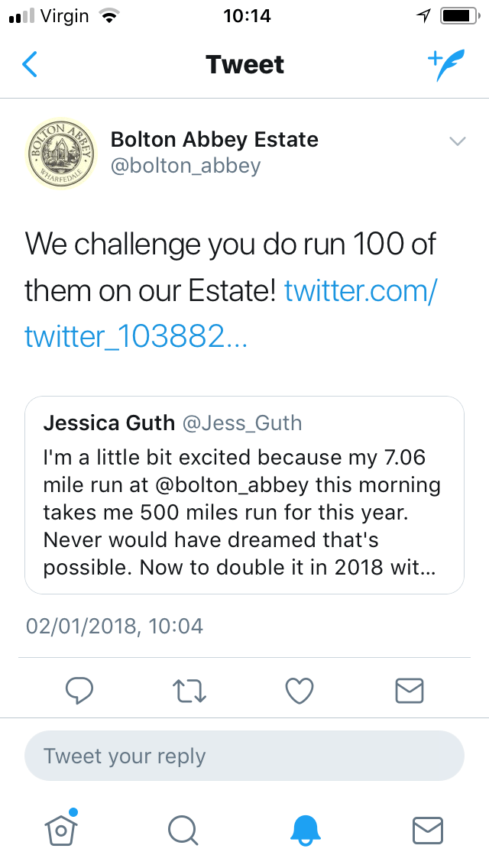Go back using the blue back arrow

coord(29,65)
